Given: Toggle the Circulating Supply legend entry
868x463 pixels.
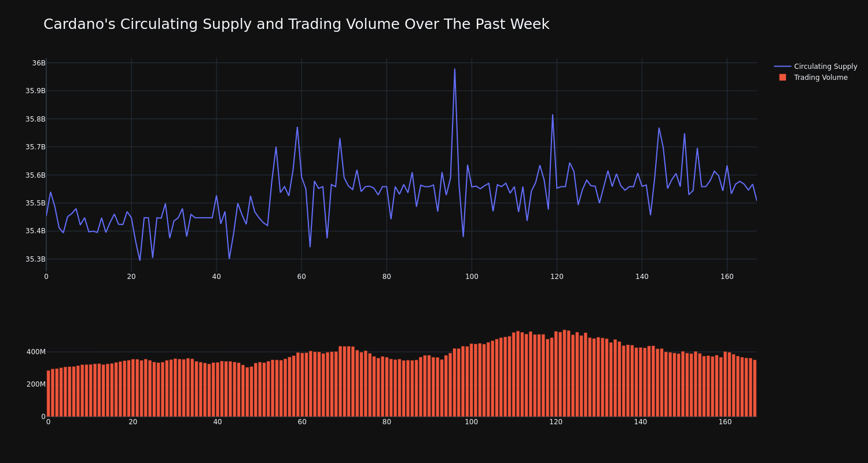Looking at the screenshot, I should point(815,67).
